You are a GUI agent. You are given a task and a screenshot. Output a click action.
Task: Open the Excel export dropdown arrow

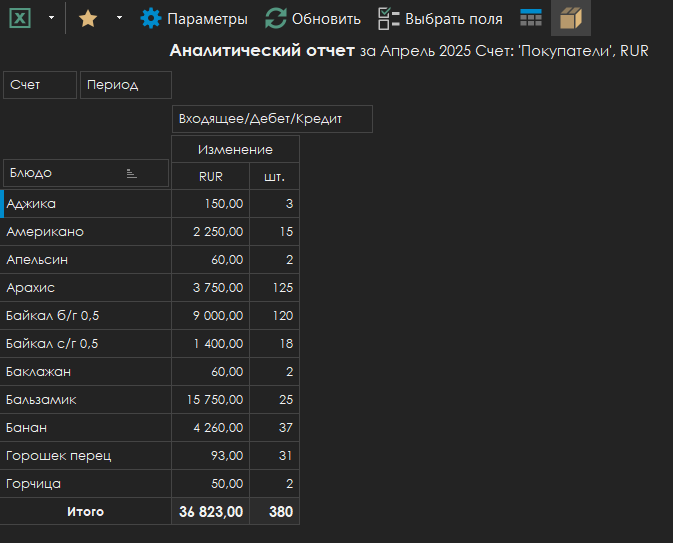[50, 18]
